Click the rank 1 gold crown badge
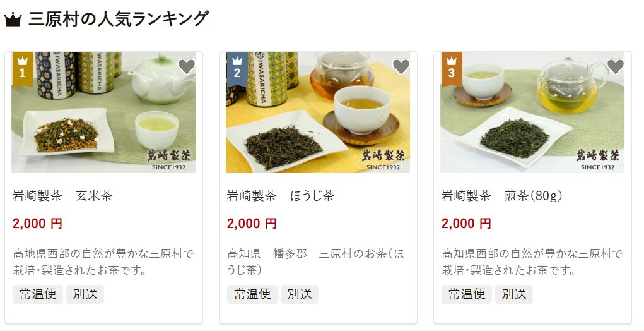644x331 pixels. click(x=23, y=69)
